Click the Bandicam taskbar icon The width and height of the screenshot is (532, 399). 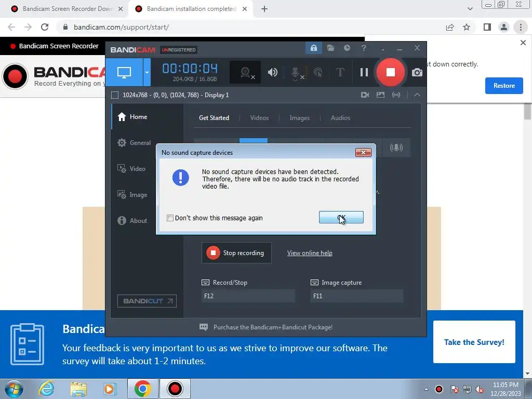pos(175,389)
